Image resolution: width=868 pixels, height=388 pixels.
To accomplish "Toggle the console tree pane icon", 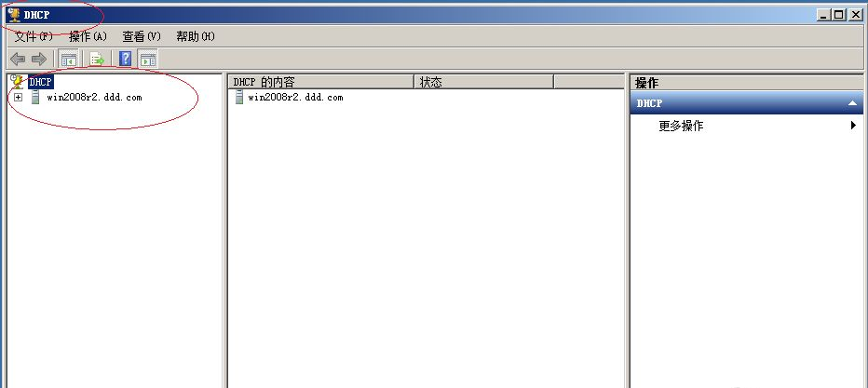I will (68, 59).
